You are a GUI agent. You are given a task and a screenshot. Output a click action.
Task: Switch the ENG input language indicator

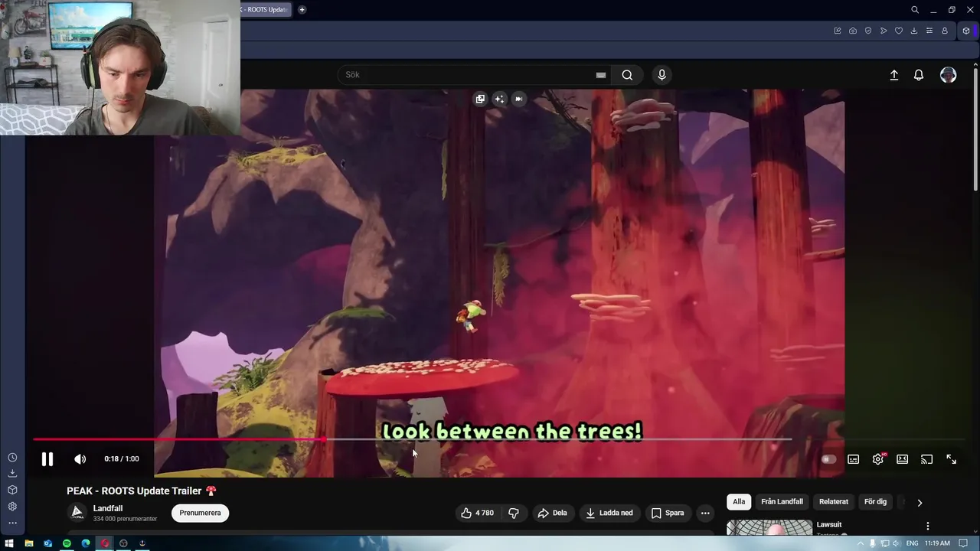[x=912, y=543]
